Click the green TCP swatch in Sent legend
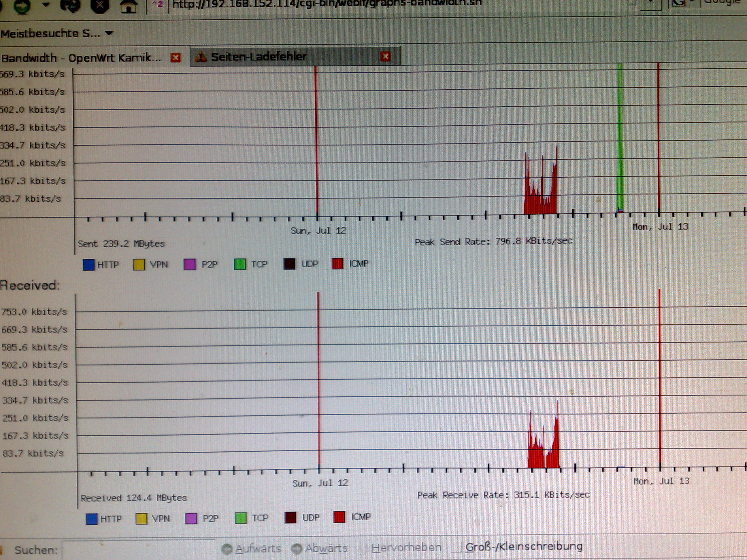The width and height of the screenshot is (747, 560). click(240, 264)
